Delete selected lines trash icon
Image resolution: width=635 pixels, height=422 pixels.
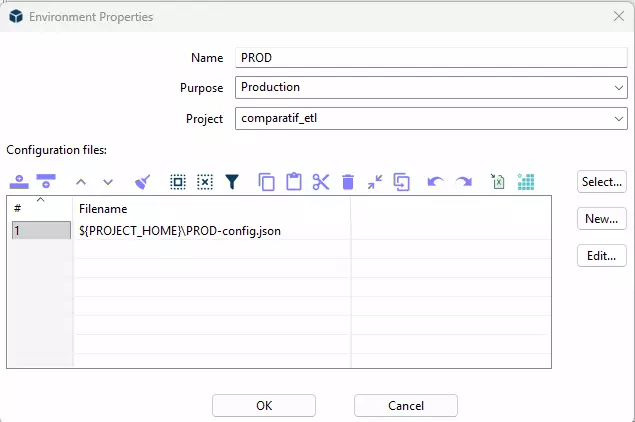[348, 182]
